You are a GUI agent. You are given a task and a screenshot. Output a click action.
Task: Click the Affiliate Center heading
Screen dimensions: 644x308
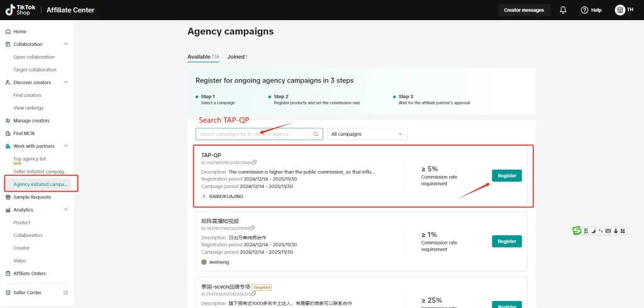(70, 10)
